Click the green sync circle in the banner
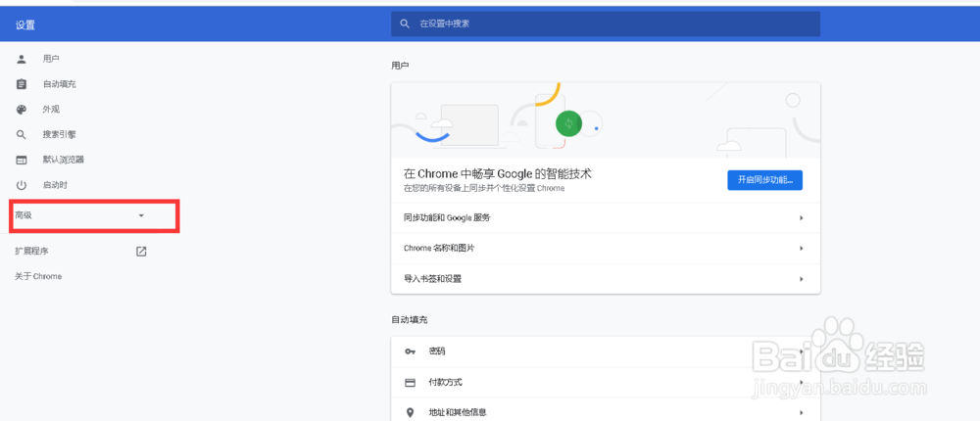 point(568,123)
